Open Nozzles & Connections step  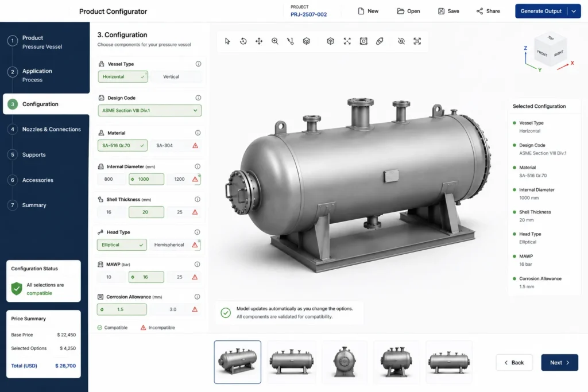pyautogui.click(x=45, y=129)
